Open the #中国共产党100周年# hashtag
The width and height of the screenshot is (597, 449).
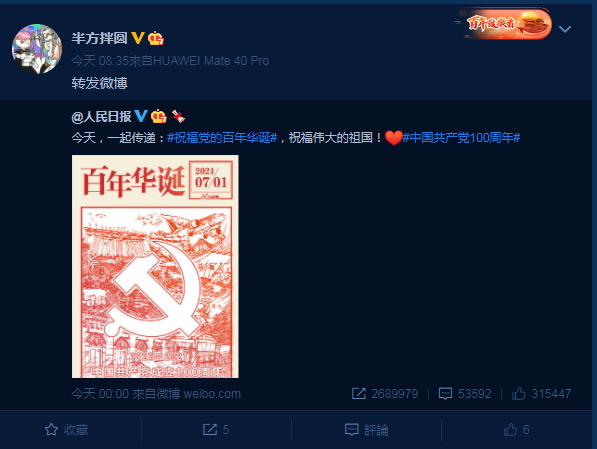point(461,137)
